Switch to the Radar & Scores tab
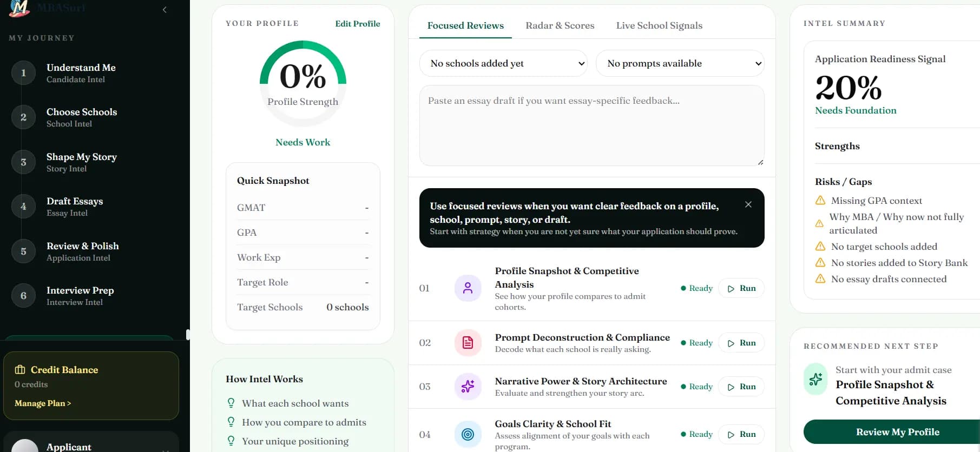The image size is (980, 452). pos(560,25)
